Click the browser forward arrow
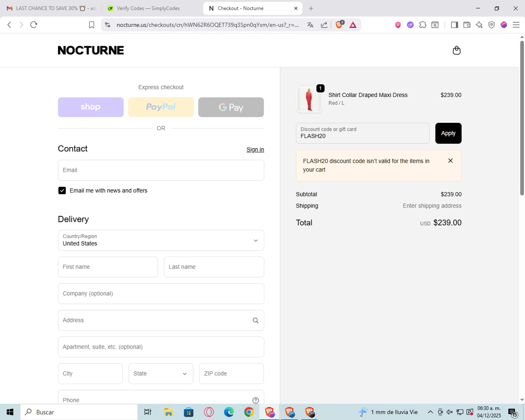 21,25
